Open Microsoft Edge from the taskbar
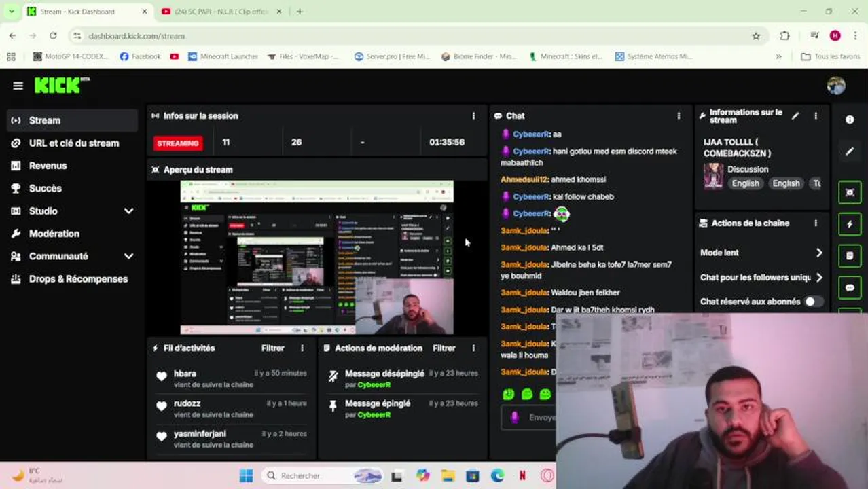 497,475
